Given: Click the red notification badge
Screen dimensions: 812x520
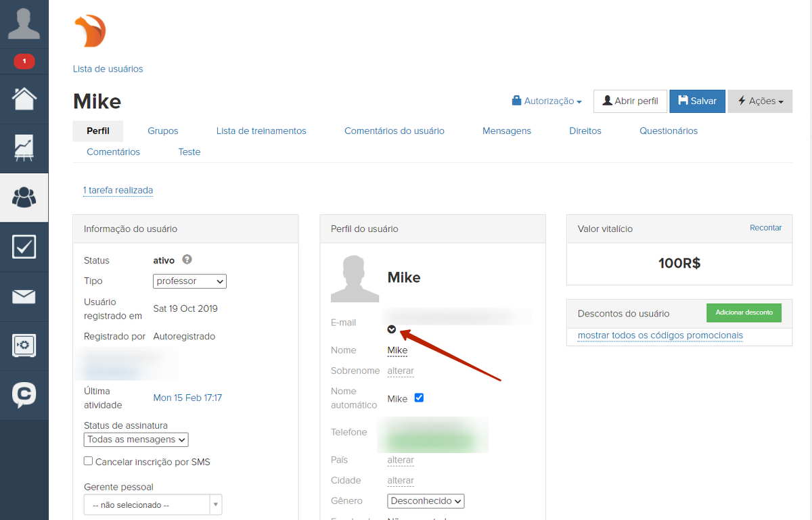Looking at the screenshot, I should coord(24,62).
